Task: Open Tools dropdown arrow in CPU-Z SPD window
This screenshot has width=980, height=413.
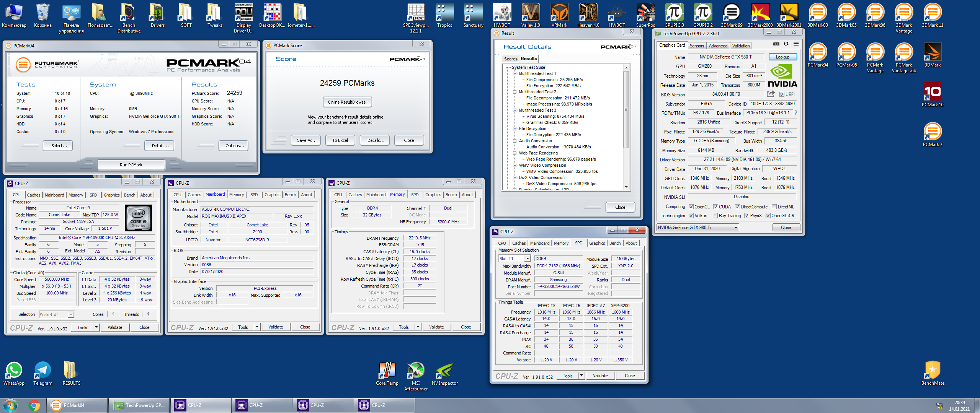Action: click(x=581, y=376)
